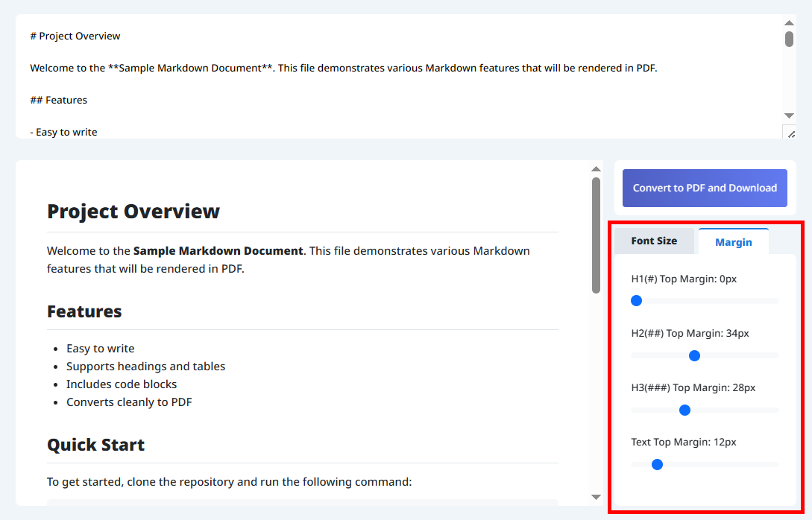This screenshot has height=520, width=812.
Task: Click 'Supports headings and tables' bullet
Action: [x=145, y=367]
